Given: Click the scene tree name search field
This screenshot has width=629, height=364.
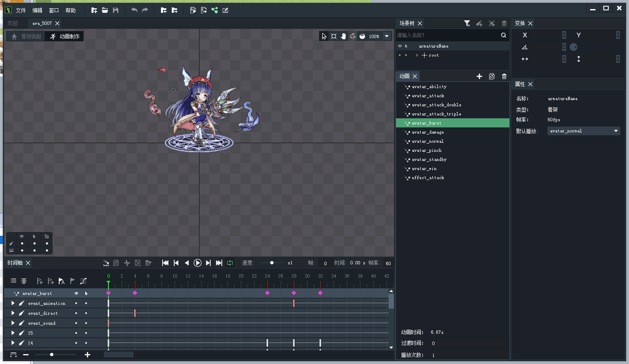Looking at the screenshot, I should pos(448,35).
